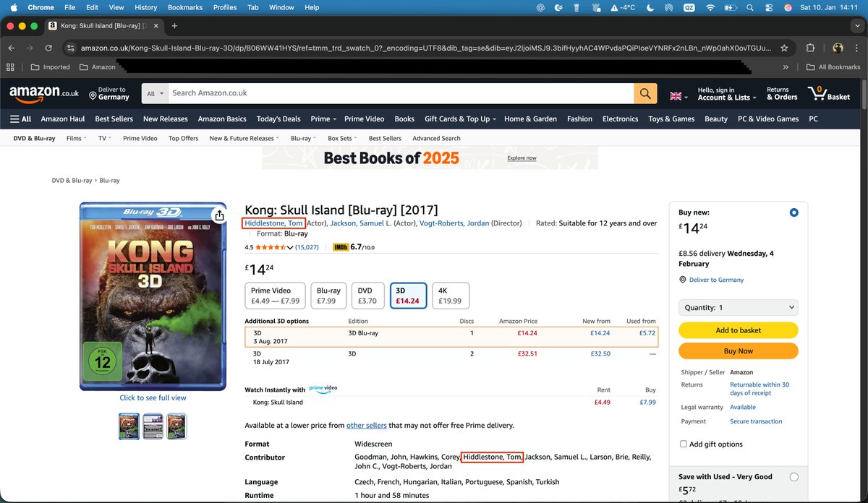The image size is (868, 503).
Task: Expand Account & Lists menu
Action: click(x=727, y=93)
